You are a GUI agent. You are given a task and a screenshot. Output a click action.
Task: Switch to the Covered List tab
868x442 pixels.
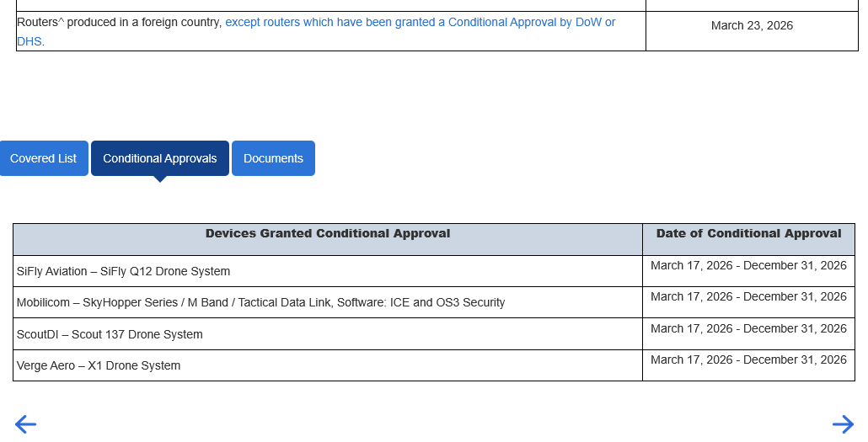(x=44, y=158)
